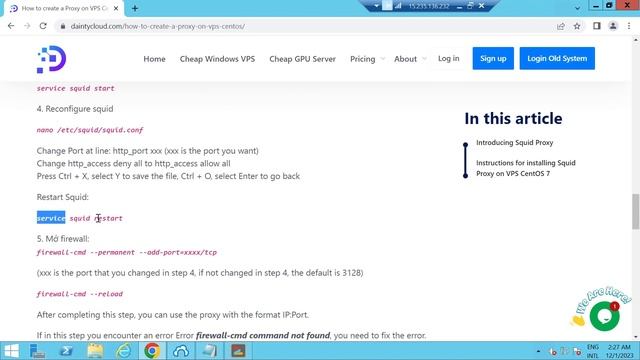
Task: Open the Windows Start button
Action: pos(11,351)
